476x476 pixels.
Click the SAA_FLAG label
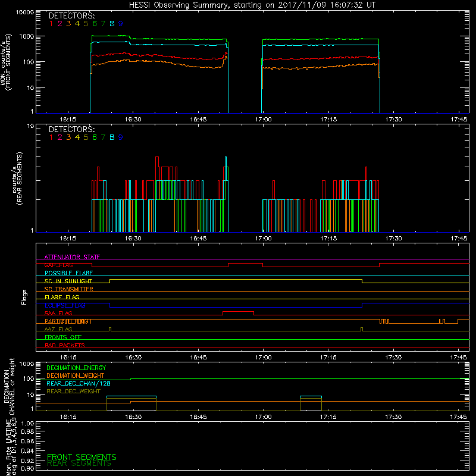pos(58,313)
